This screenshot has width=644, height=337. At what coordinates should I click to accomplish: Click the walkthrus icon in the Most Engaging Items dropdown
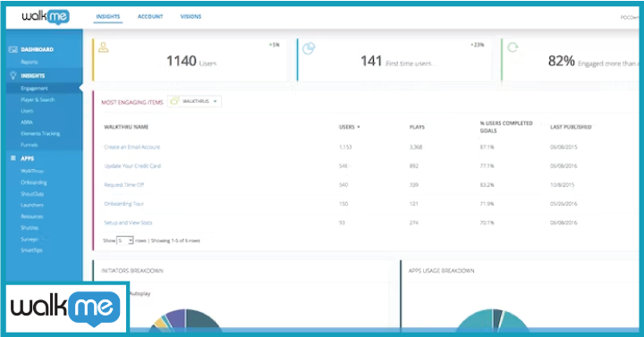coord(175,101)
